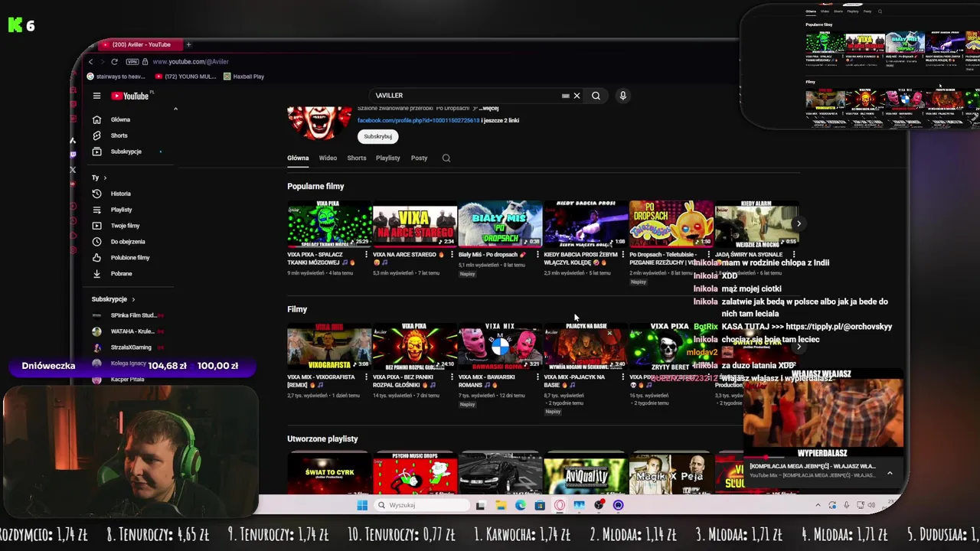
Task: Open the on-screen keyboard icon in search box
Action: click(565, 96)
